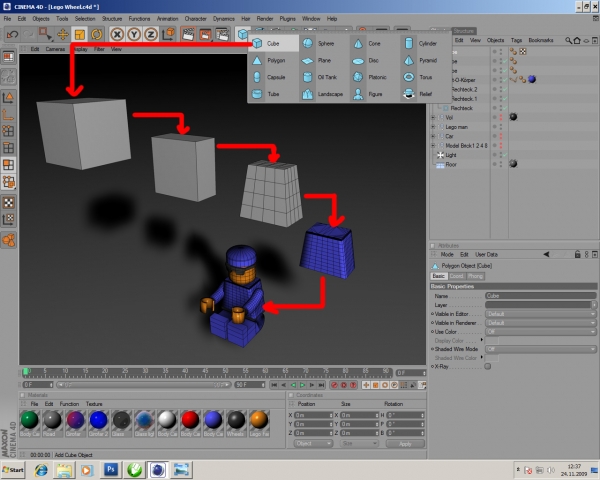
Task: Expand the Lego man object tree
Action: click(x=434, y=127)
